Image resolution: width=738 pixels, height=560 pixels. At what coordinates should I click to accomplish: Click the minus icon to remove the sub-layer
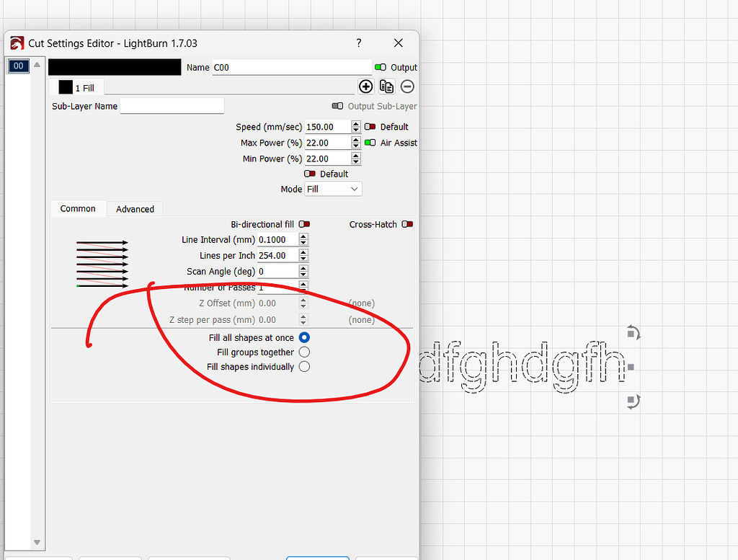point(407,86)
